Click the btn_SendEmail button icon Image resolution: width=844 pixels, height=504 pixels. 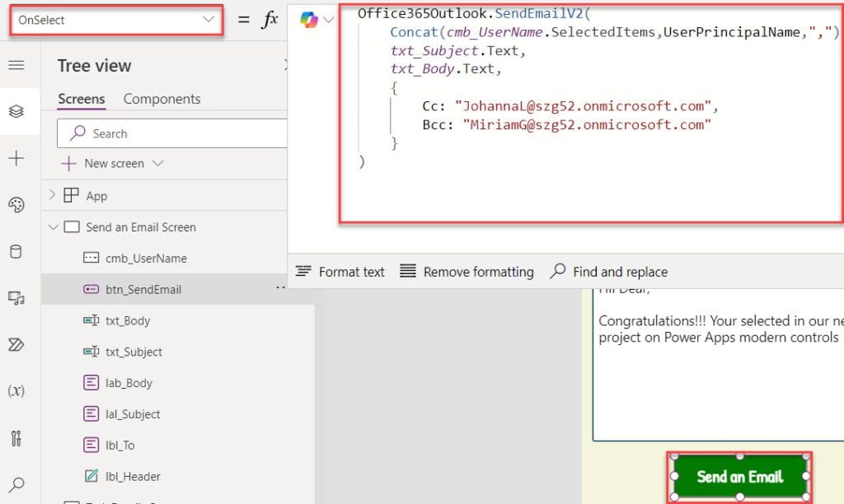91,289
